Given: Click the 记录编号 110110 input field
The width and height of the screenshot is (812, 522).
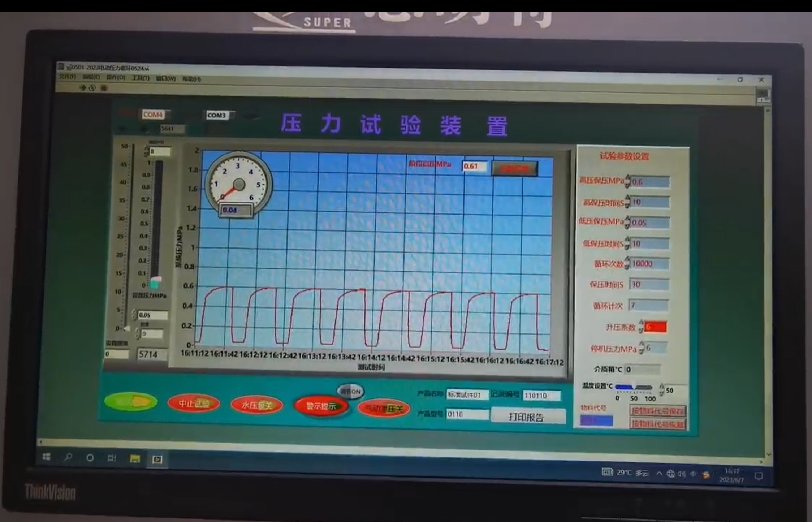Looking at the screenshot, I should 541,396.
